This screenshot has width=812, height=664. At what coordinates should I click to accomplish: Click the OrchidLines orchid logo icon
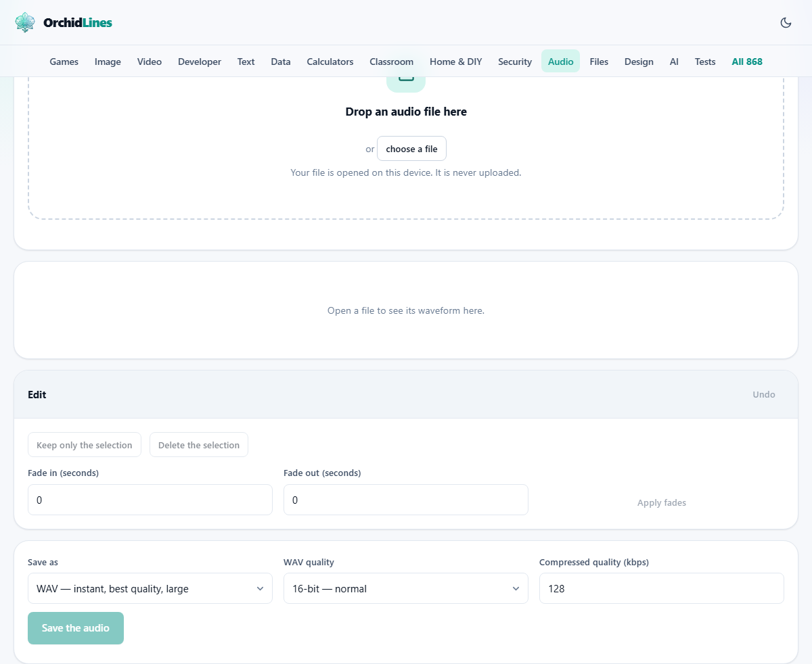point(25,22)
